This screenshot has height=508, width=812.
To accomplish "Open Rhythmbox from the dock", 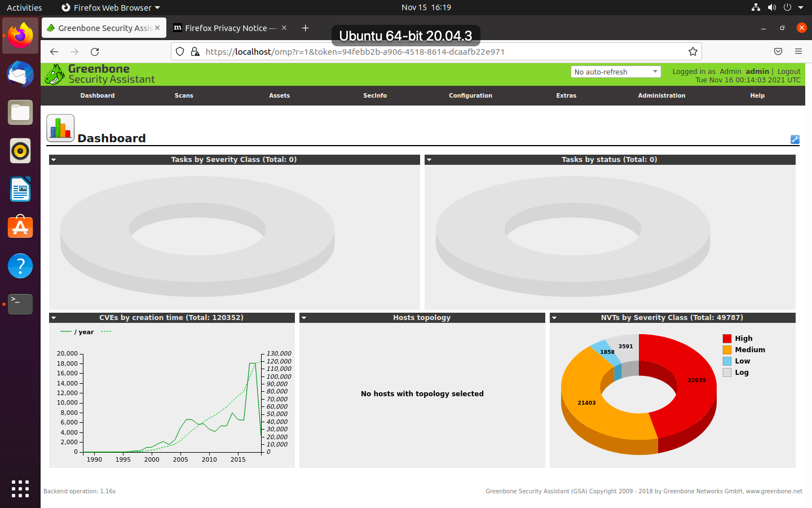I will (20, 151).
